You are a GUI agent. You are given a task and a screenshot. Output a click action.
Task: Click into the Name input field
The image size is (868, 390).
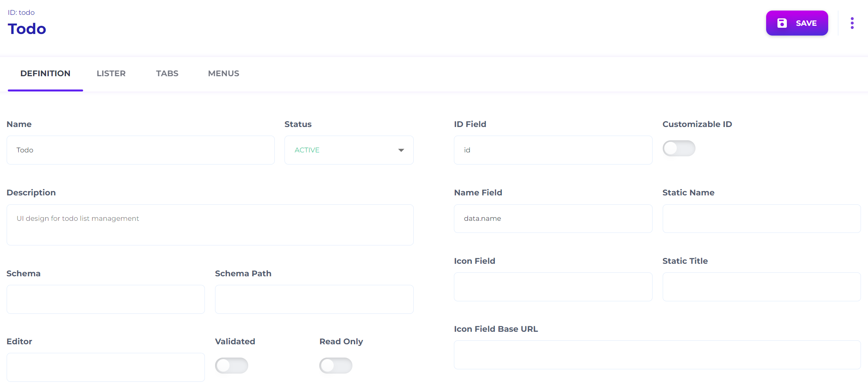tap(141, 150)
